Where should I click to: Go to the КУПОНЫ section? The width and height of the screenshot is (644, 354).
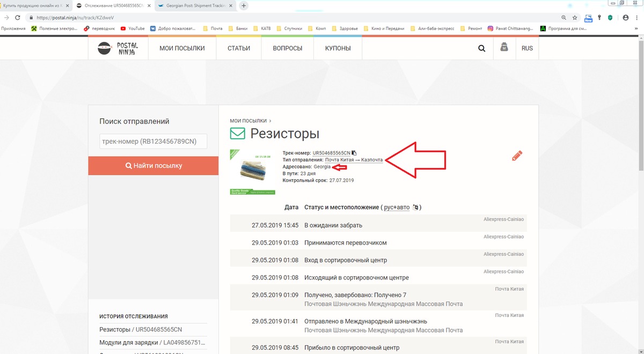coord(338,48)
